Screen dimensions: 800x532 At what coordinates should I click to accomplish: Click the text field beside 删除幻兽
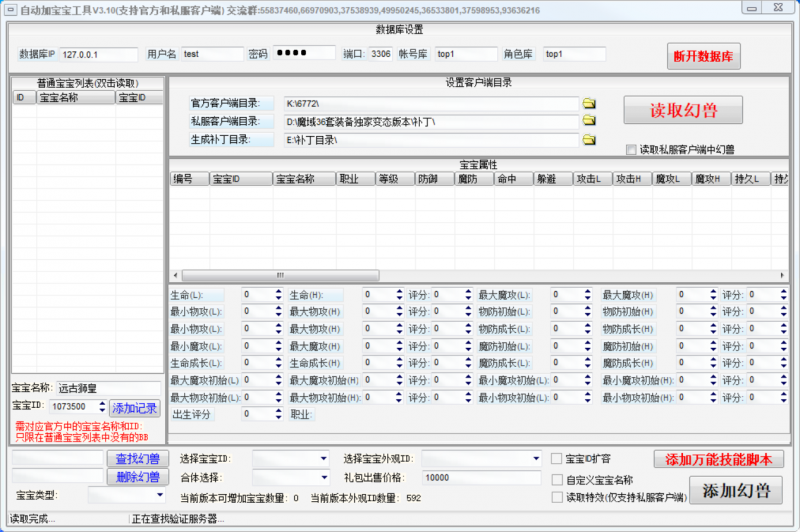tap(58, 476)
